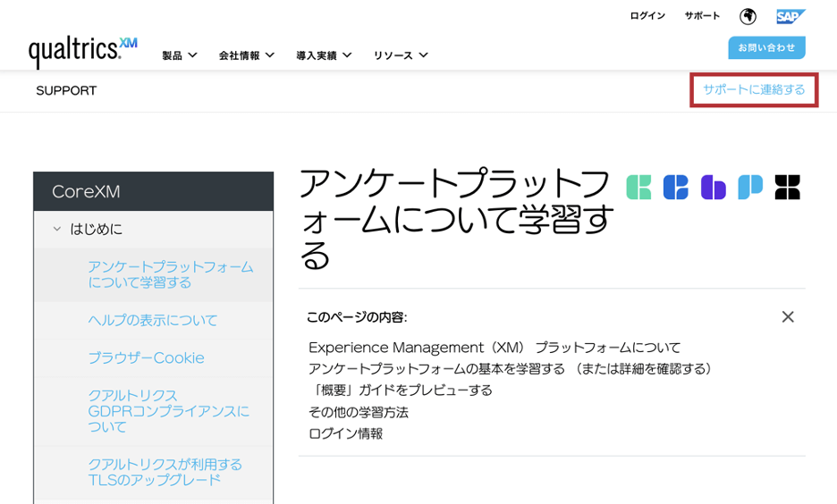Expand the 会社情報 dropdown menu
837x504 pixels.
[x=246, y=55]
